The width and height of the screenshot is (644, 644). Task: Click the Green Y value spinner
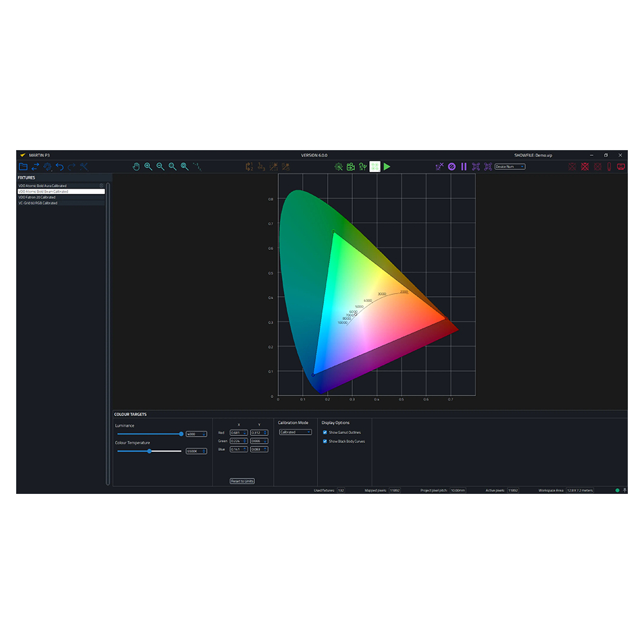coord(259,441)
